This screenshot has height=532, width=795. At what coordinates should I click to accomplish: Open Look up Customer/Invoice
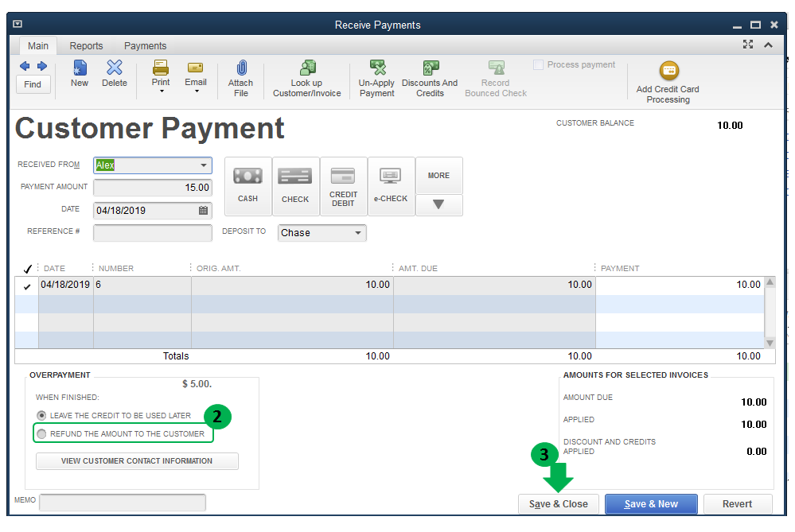pos(306,79)
